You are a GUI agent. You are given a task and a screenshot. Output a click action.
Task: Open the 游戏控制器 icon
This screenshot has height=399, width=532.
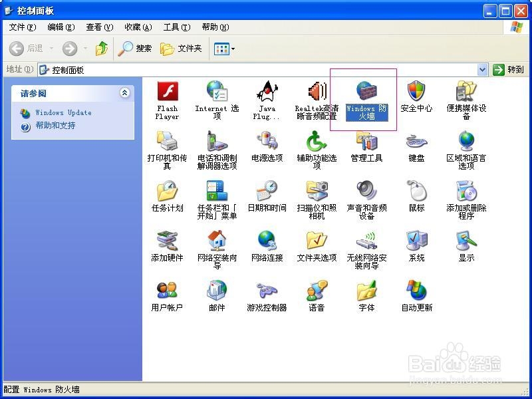pos(267,291)
